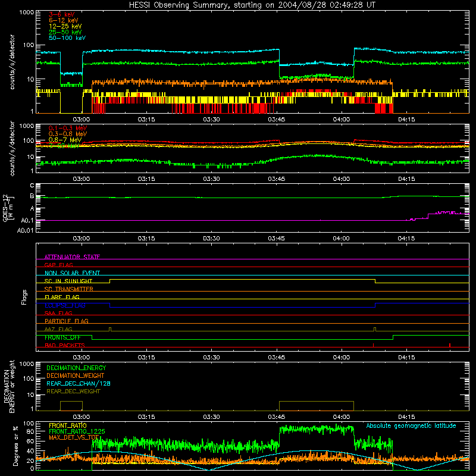Viewport: 476px width, 476px height.
Task: Click the HESSI Observing Summary title text
Action: tap(252, 5)
